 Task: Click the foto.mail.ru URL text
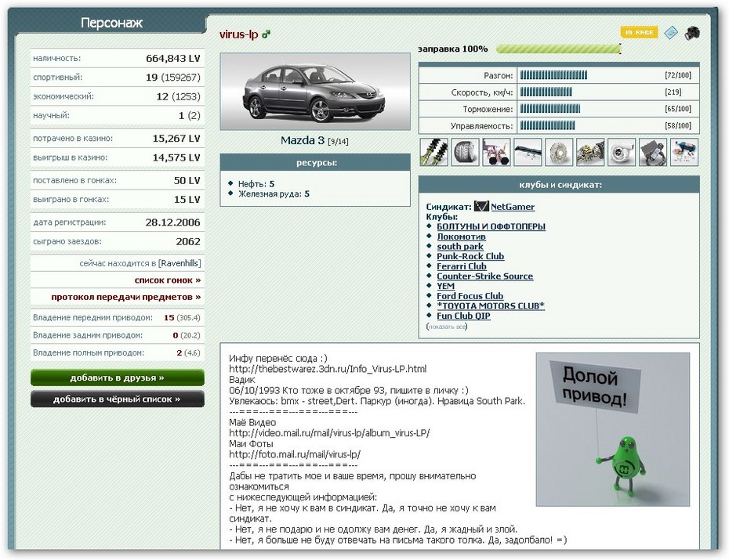tap(295, 454)
